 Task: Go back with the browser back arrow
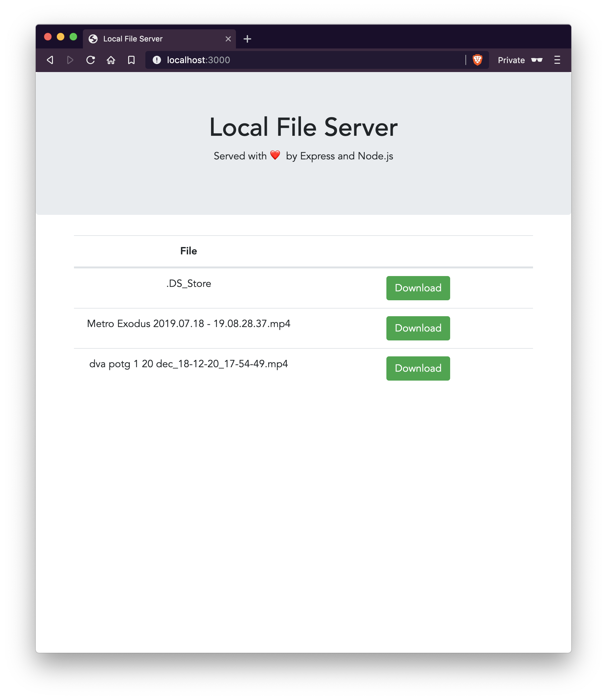click(50, 60)
